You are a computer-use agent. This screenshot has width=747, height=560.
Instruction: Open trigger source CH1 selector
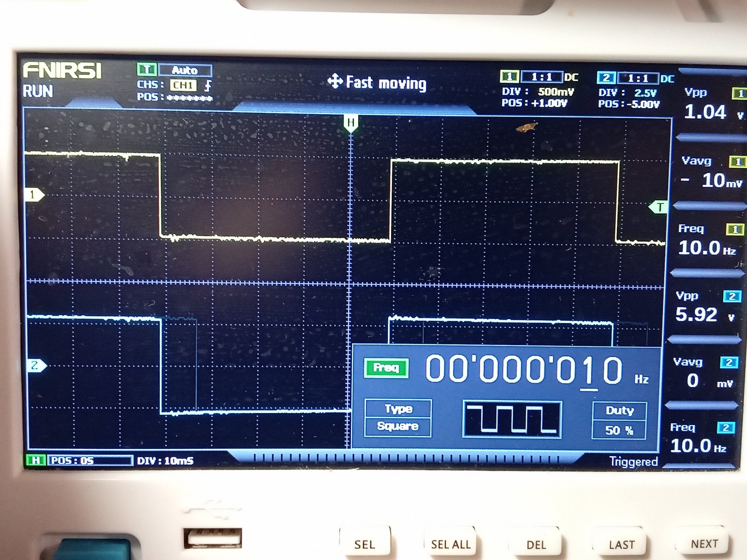click(x=183, y=85)
